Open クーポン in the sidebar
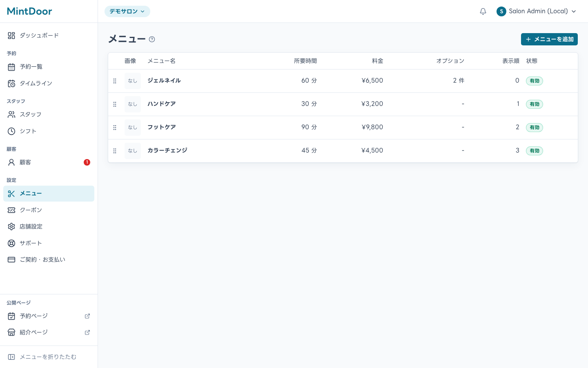 (x=49, y=210)
